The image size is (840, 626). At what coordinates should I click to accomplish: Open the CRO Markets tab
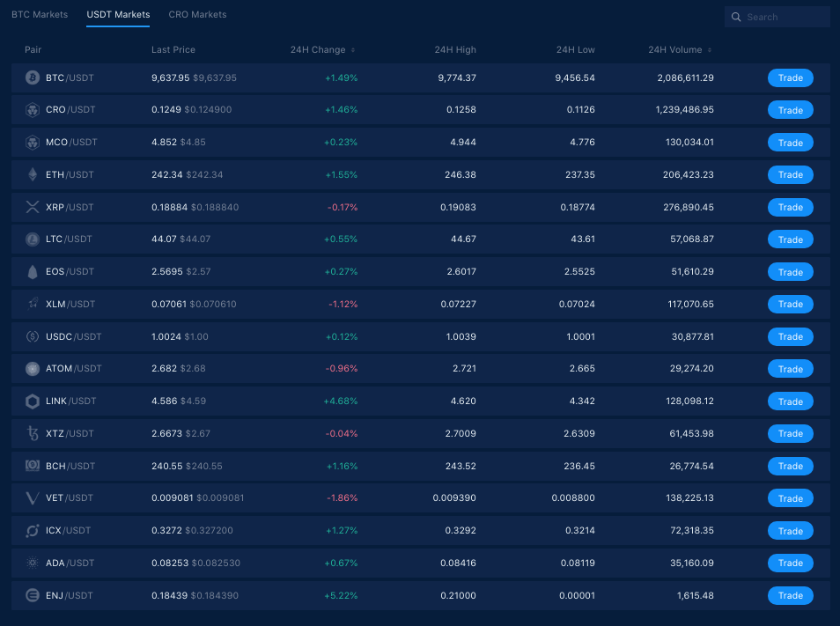point(198,14)
